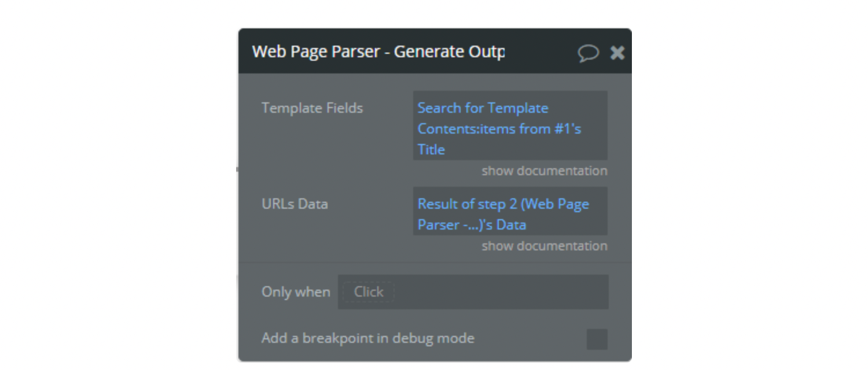Edit the Result of step 2 expression
Screen dimensions: 868x370
click(x=503, y=204)
